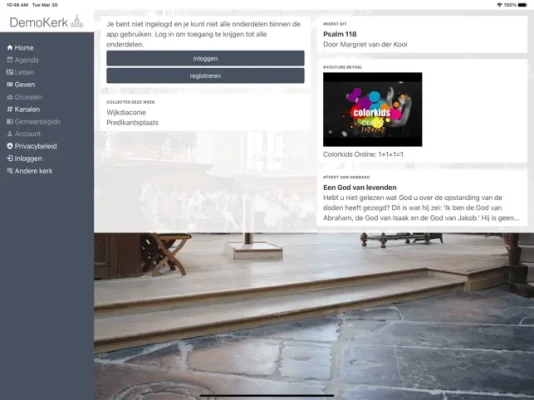534x400 pixels.
Task: Tap the Inloggen arrow icon in sidebar
Action: pos(10,158)
